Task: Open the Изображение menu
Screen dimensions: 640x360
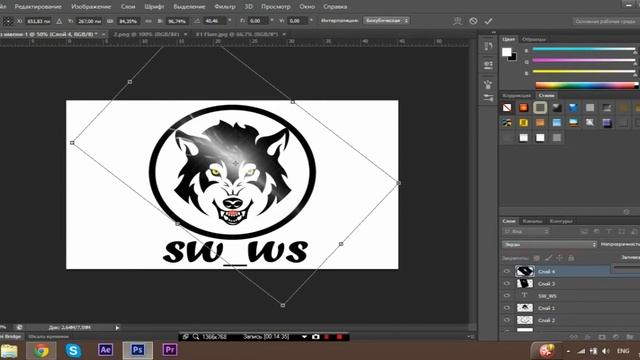Action: [x=91, y=7]
